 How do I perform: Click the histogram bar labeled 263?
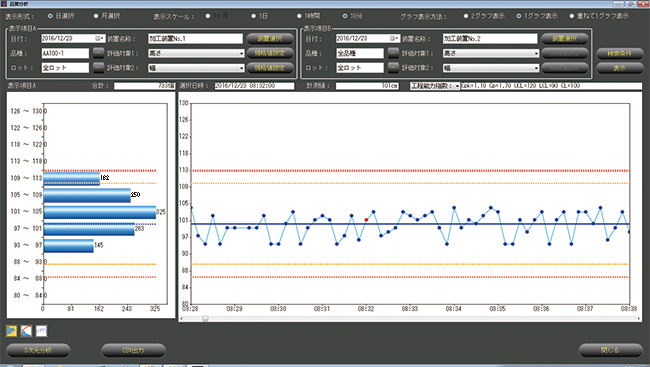point(89,229)
